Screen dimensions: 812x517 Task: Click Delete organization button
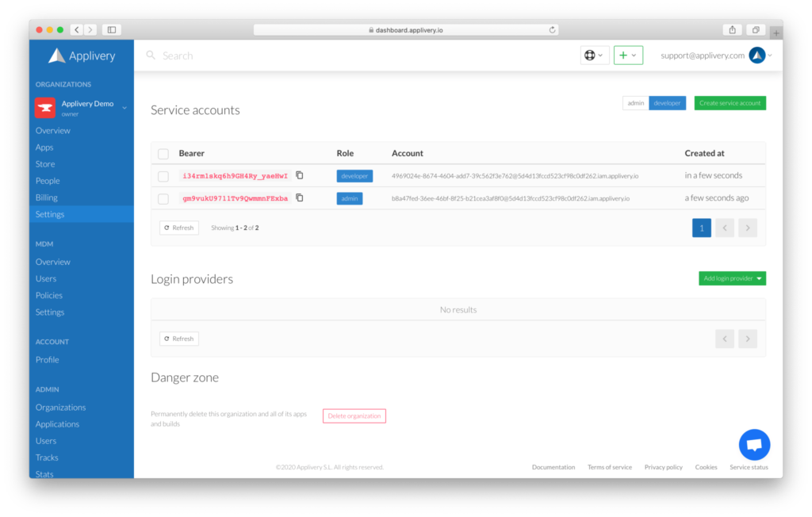click(354, 416)
